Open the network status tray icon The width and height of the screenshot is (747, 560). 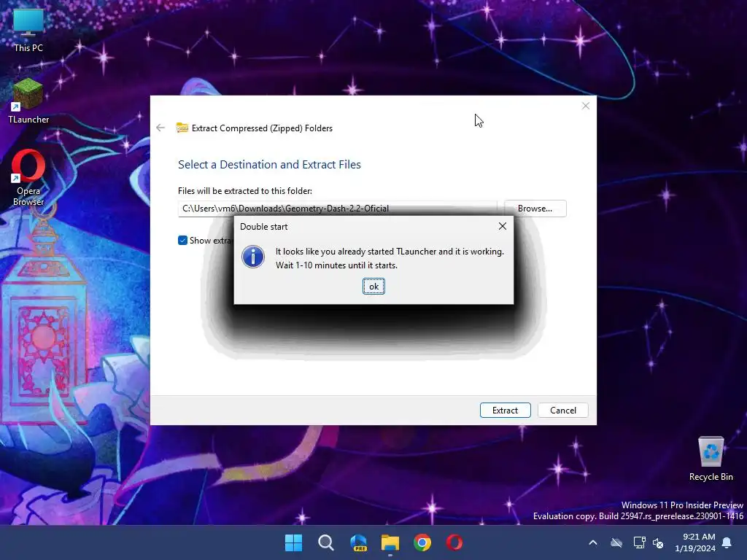[x=639, y=542]
